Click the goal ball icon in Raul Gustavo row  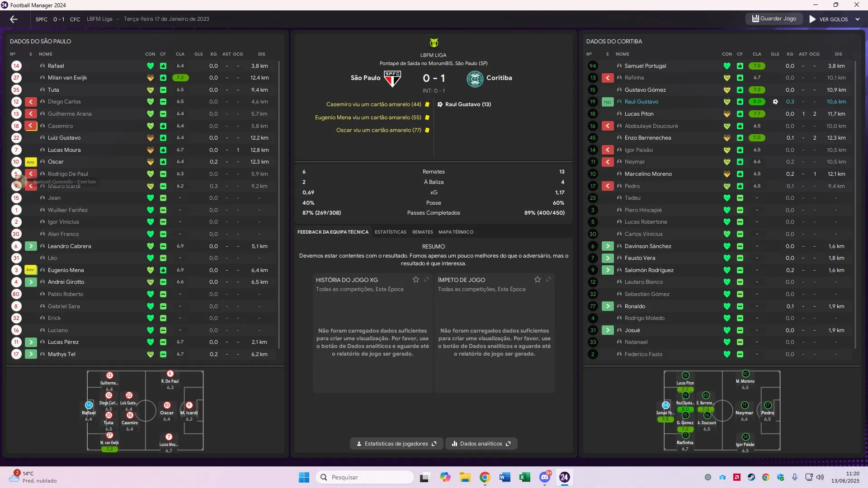775,102
